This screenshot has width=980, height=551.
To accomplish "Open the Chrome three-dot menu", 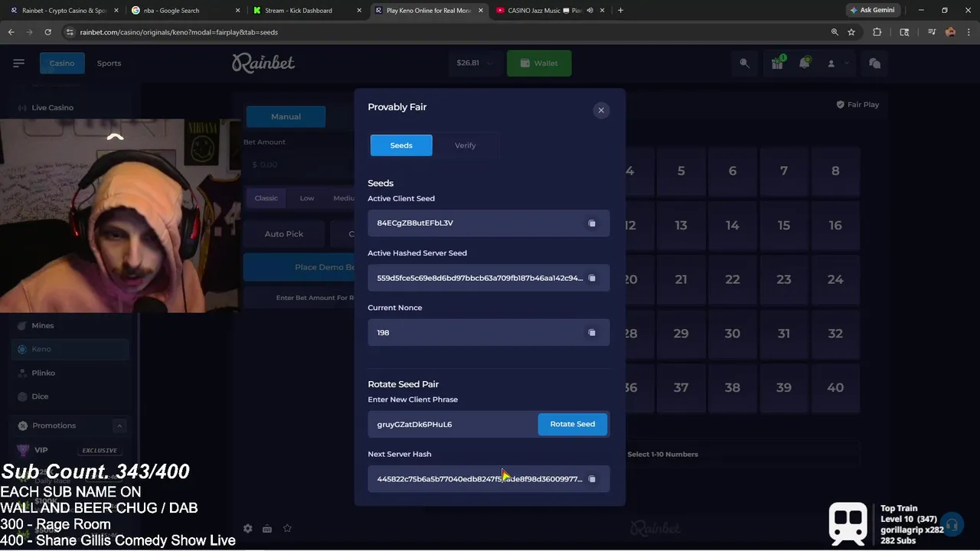I will [x=969, y=32].
